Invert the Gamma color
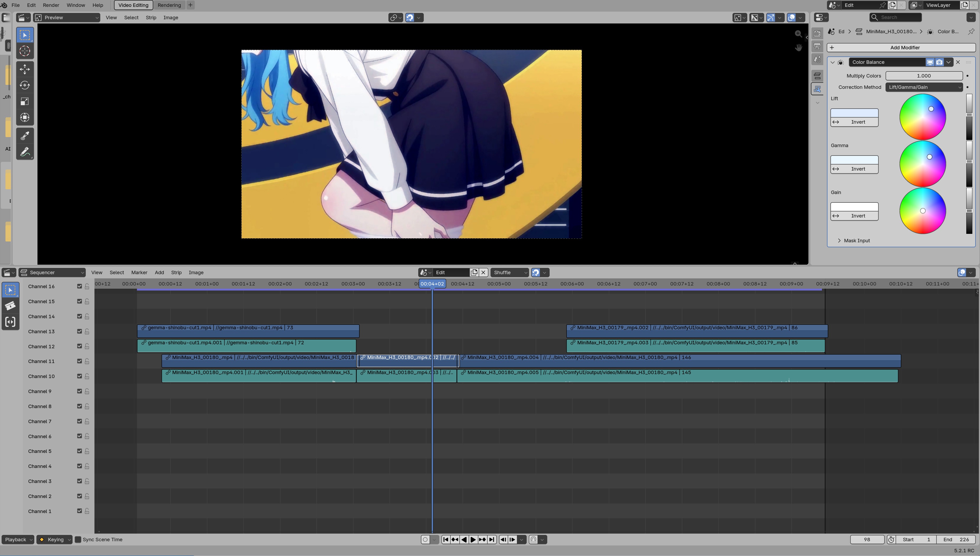The image size is (980, 556). coord(854,169)
